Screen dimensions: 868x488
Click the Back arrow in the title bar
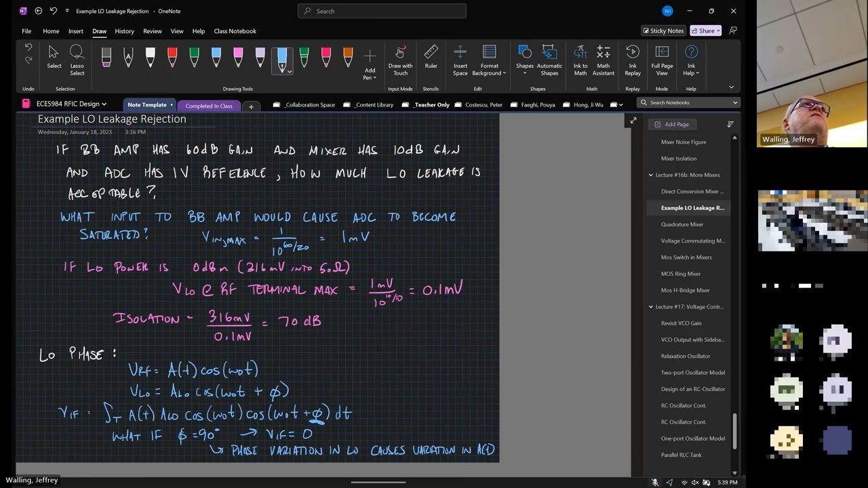[x=38, y=11]
